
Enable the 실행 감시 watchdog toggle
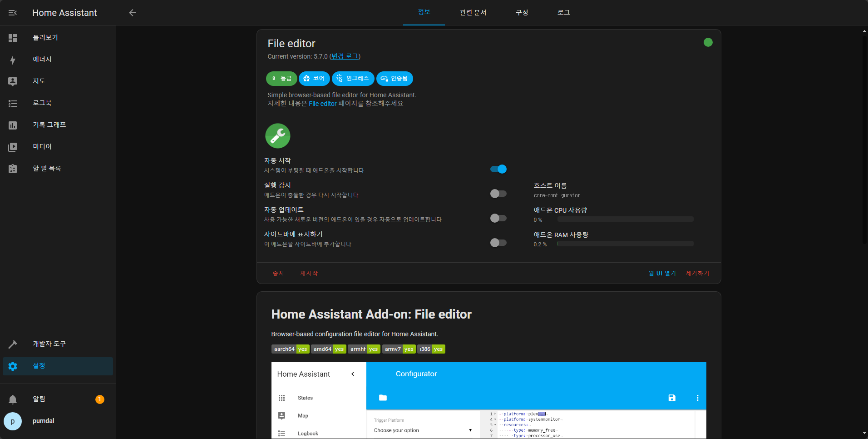coord(498,194)
